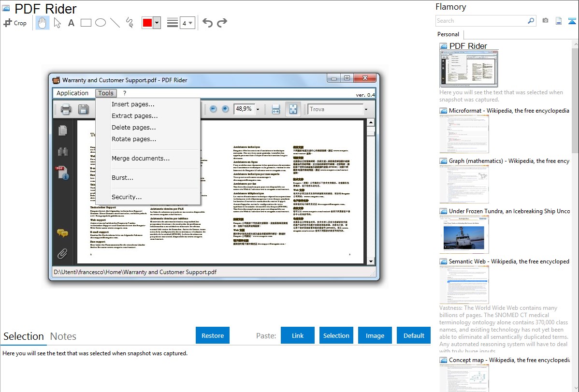Viewport: 579px width, 392px height.
Task: Click the PDF info sidebar icon
Action: [x=62, y=173]
